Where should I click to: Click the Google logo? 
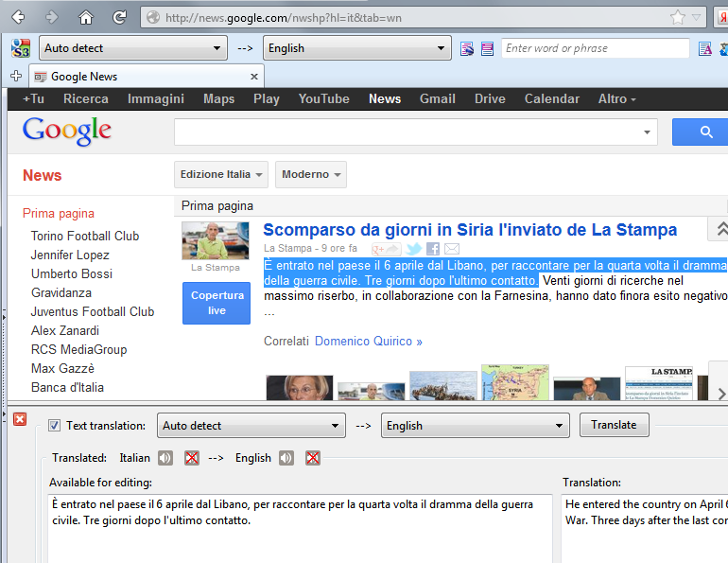(67, 131)
